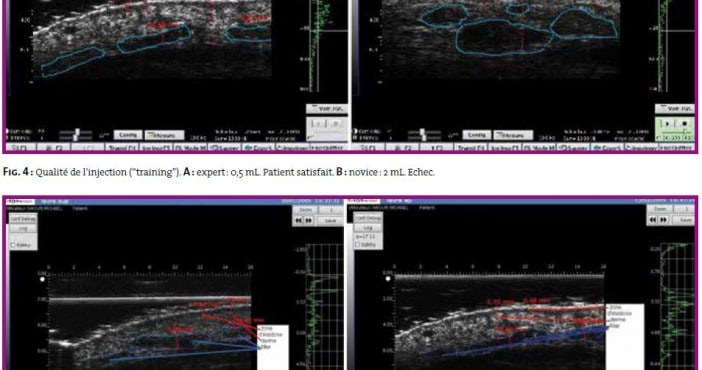This screenshot has height=370, width=702.
Task: Click the play icon in top-right panel
Action: pos(667,123)
